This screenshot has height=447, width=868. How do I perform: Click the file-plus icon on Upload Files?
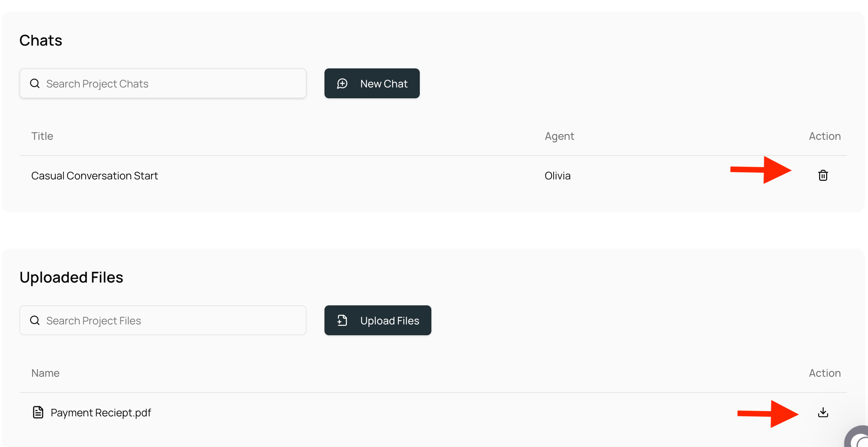coord(342,320)
